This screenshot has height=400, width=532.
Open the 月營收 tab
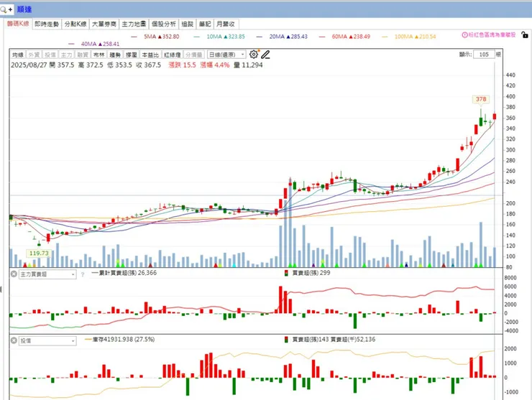(x=226, y=24)
